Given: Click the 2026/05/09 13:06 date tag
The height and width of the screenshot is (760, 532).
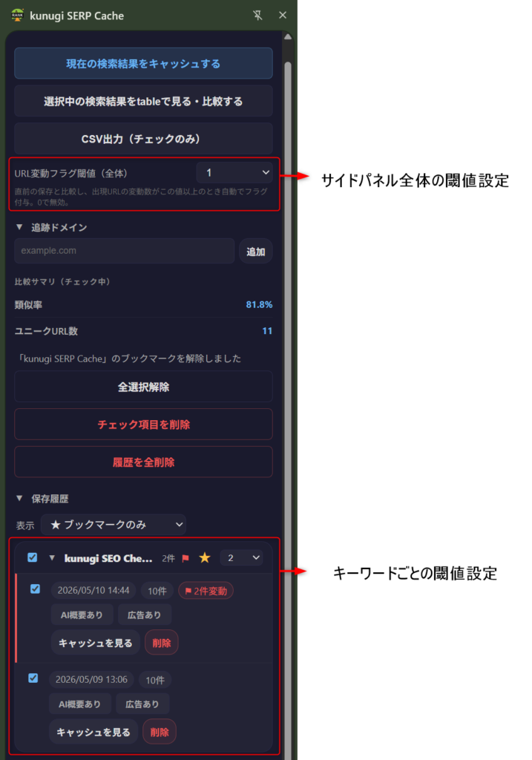Looking at the screenshot, I should click(91, 680).
